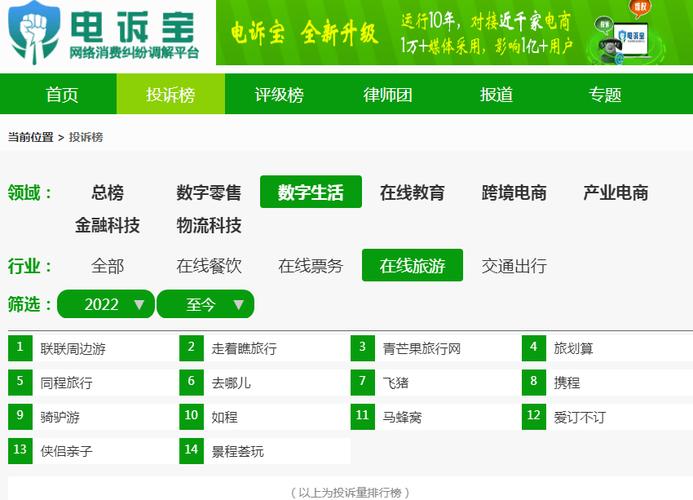Open rank 8 携程
Viewport: 693px width, 500px height.
(607, 382)
